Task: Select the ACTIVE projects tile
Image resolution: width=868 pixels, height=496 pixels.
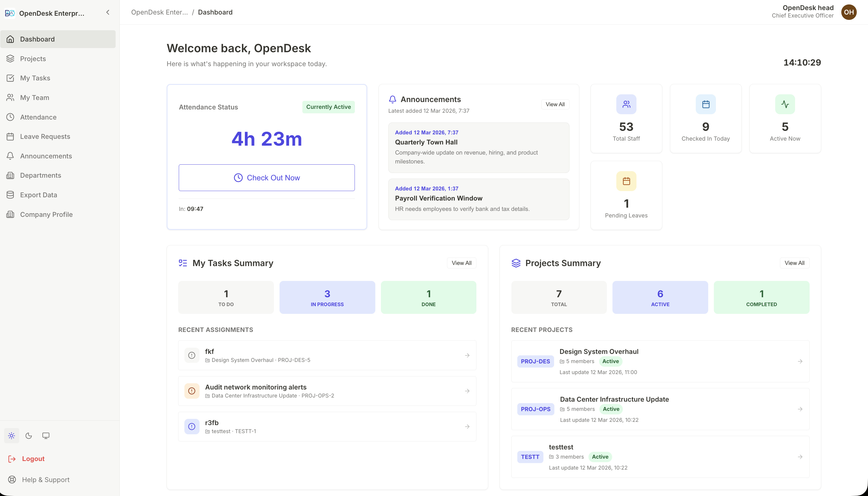Action: coord(660,298)
